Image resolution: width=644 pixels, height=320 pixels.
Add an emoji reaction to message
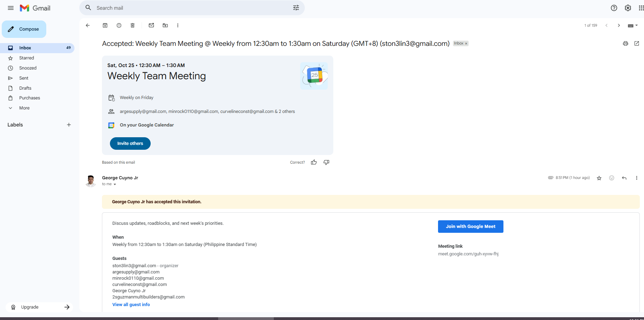coord(612,178)
